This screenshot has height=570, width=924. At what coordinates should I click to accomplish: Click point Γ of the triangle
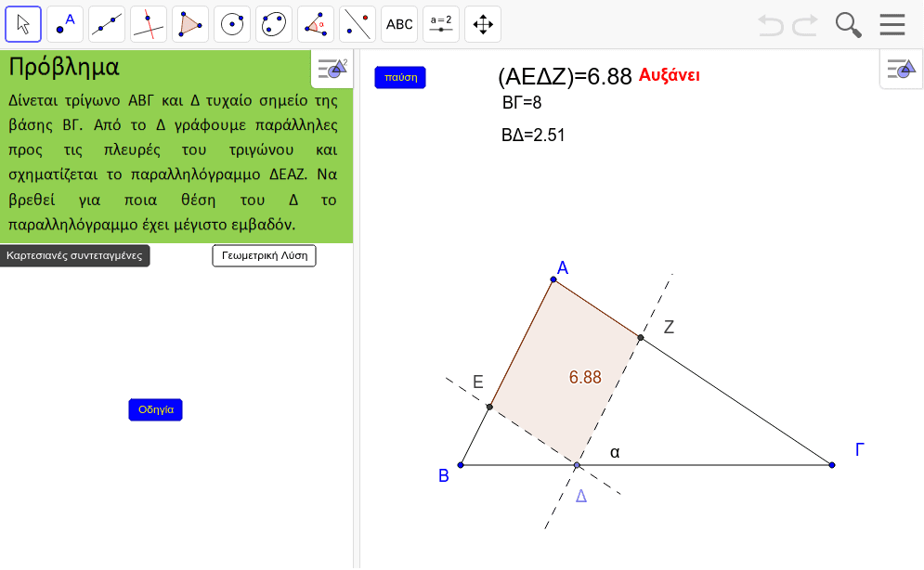click(x=832, y=465)
